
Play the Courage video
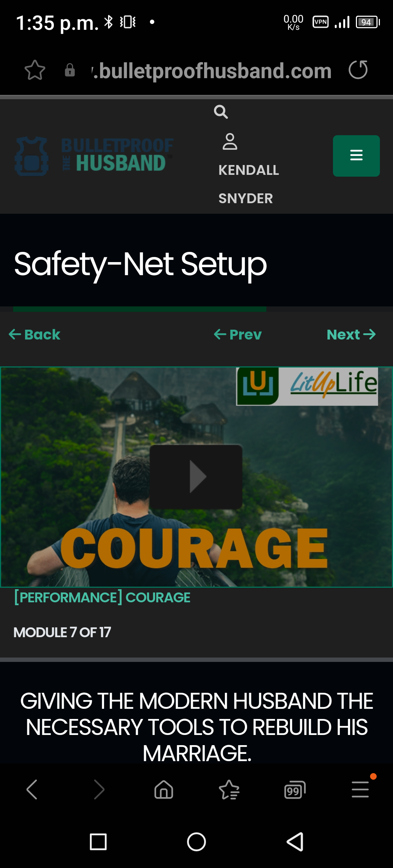click(196, 477)
